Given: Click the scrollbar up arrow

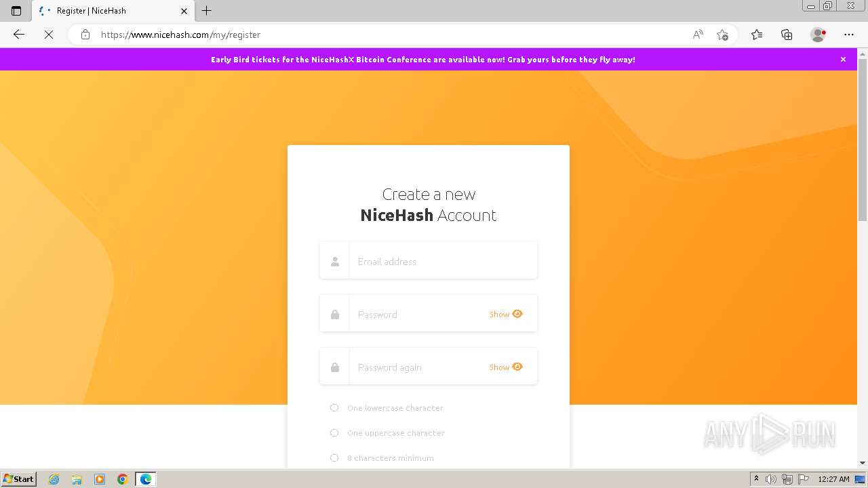Looking at the screenshot, I should tap(863, 53).
